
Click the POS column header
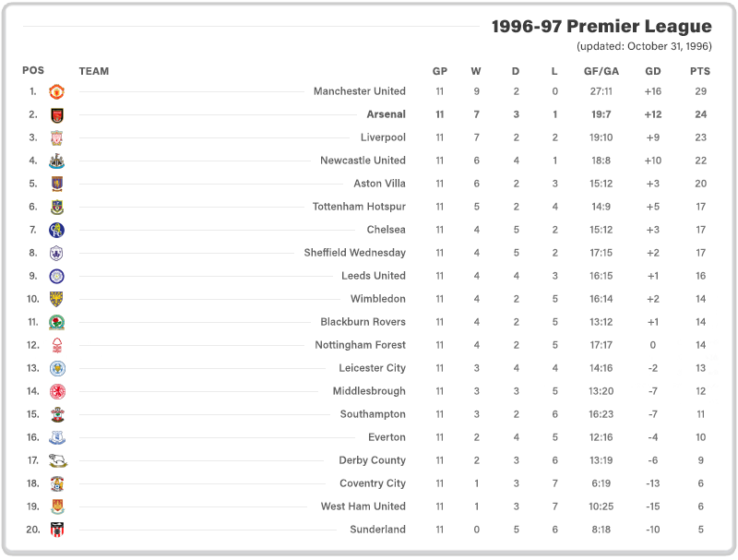coord(33,71)
